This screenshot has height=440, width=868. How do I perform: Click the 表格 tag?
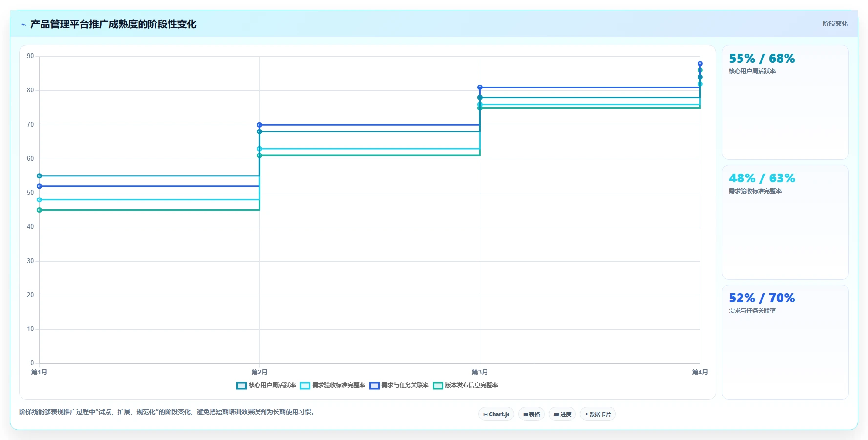(x=531, y=414)
